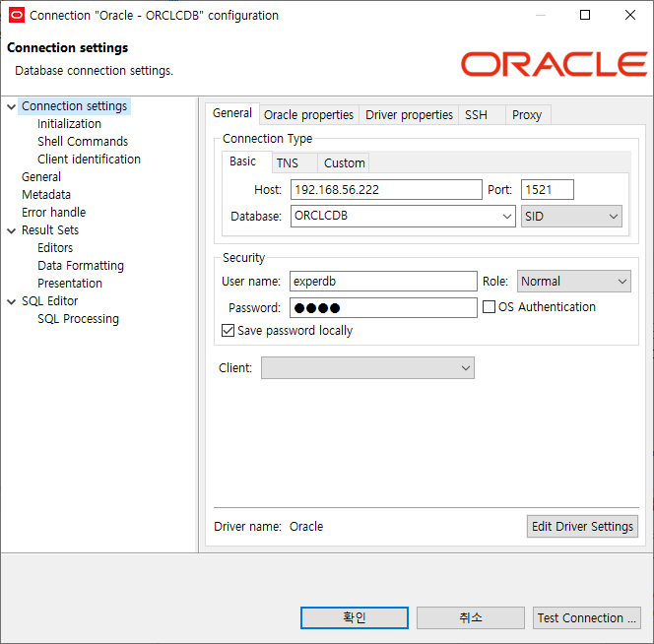Open the SQL Processing page
The width and height of the screenshot is (654, 644).
[x=79, y=319]
